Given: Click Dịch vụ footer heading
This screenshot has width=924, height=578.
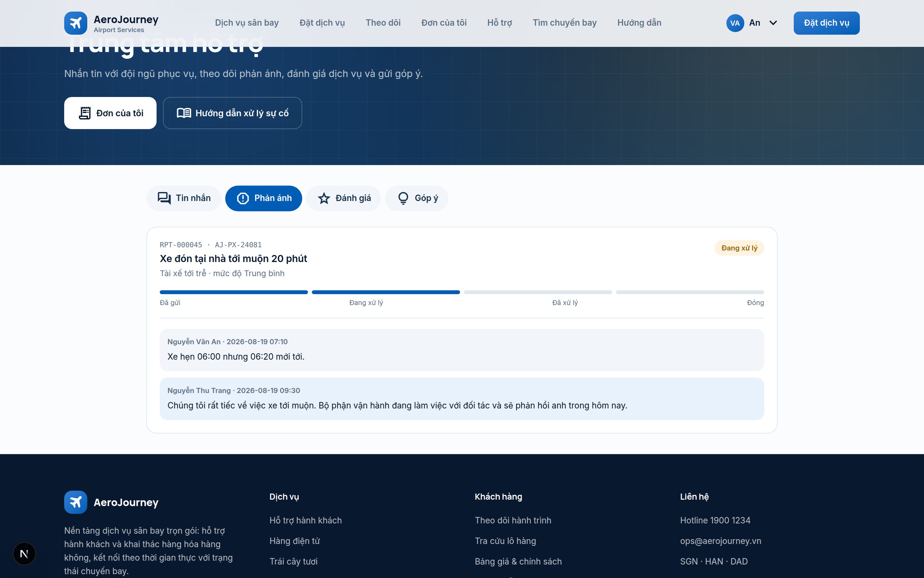Looking at the screenshot, I should click(x=284, y=496).
